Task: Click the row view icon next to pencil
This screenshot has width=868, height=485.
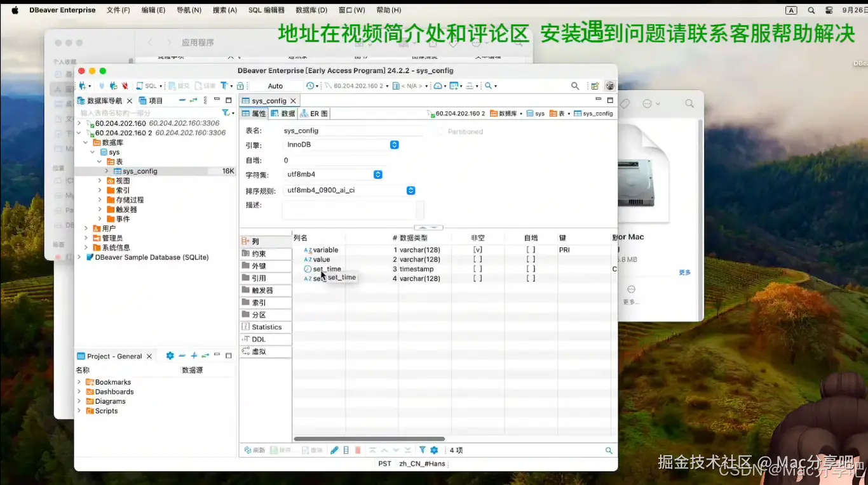Action: 346,450
